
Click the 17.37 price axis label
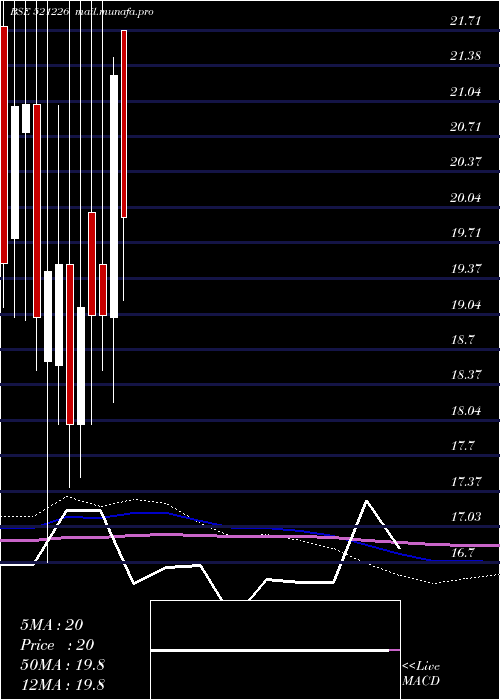[x=466, y=482]
